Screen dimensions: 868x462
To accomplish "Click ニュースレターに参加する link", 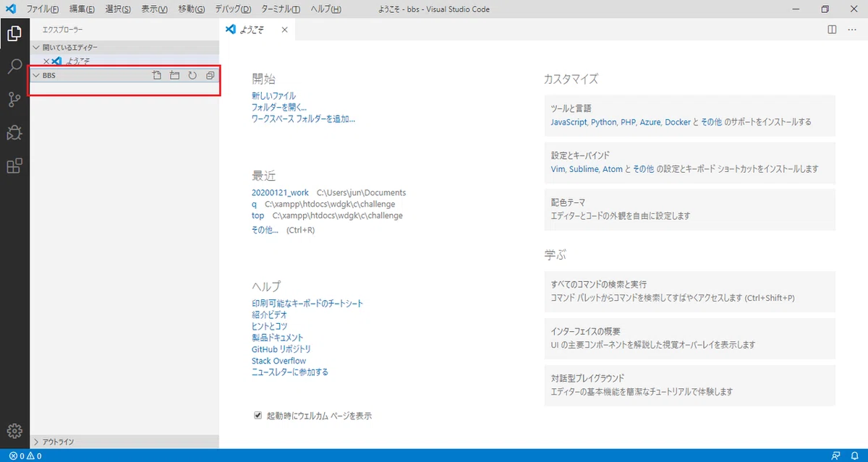I will click(290, 372).
